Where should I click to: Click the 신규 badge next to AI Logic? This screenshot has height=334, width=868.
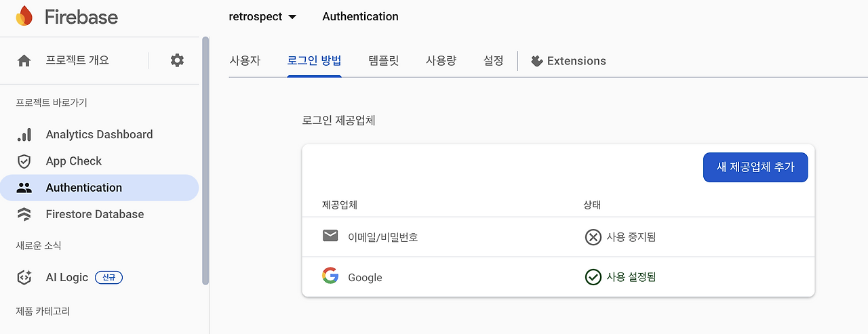pyautogui.click(x=108, y=278)
